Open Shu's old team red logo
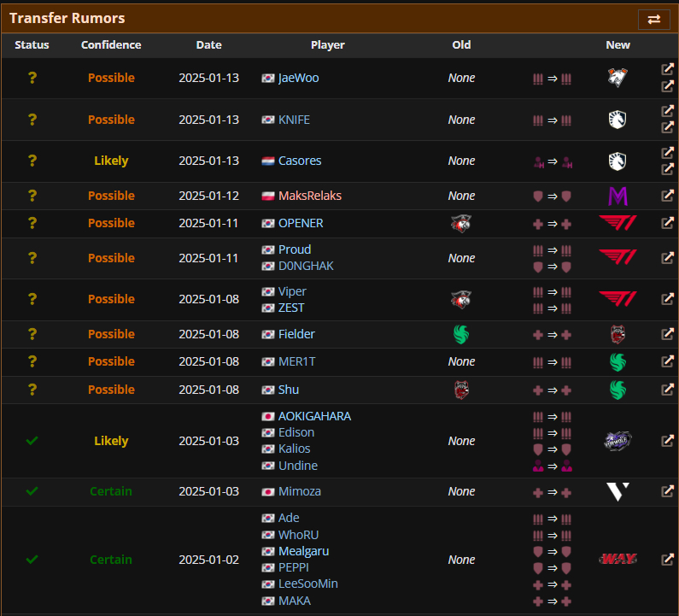Viewport: 679px width, 616px height. pos(461,390)
